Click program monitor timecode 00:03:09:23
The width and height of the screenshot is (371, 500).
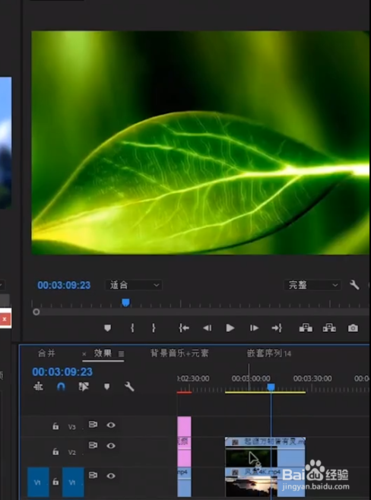(64, 285)
